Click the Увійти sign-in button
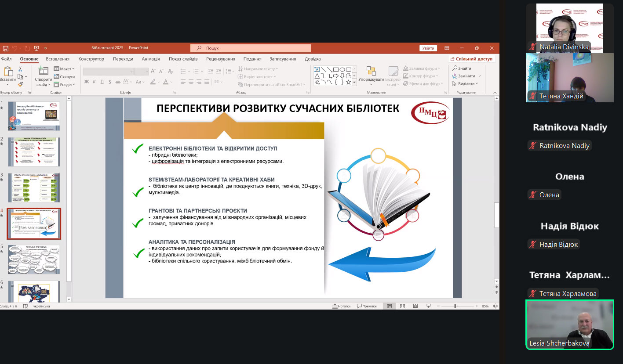The width and height of the screenshot is (623, 364). [428, 48]
